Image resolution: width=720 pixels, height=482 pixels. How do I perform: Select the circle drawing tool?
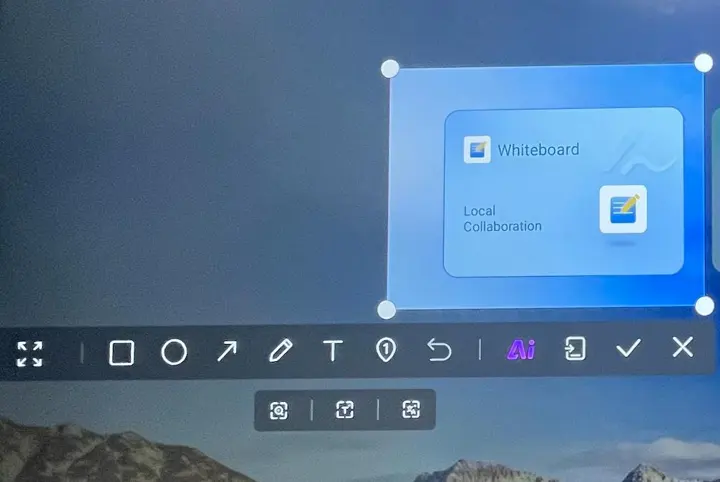pos(174,352)
